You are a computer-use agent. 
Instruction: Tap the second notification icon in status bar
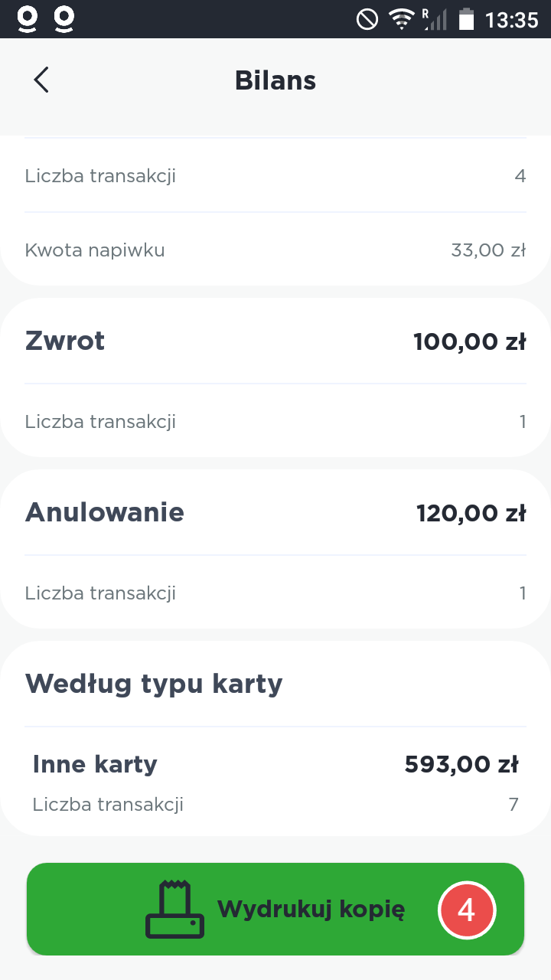(65, 19)
